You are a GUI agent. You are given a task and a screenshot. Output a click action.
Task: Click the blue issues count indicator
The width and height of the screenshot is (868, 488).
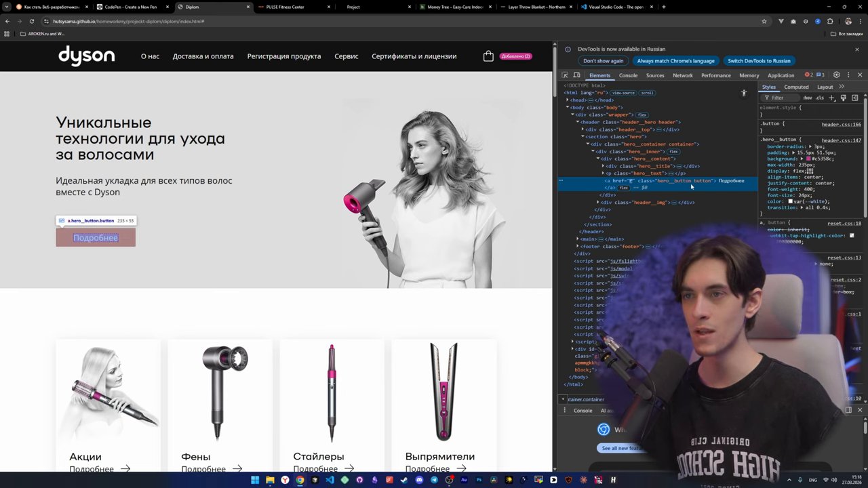tap(820, 75)
